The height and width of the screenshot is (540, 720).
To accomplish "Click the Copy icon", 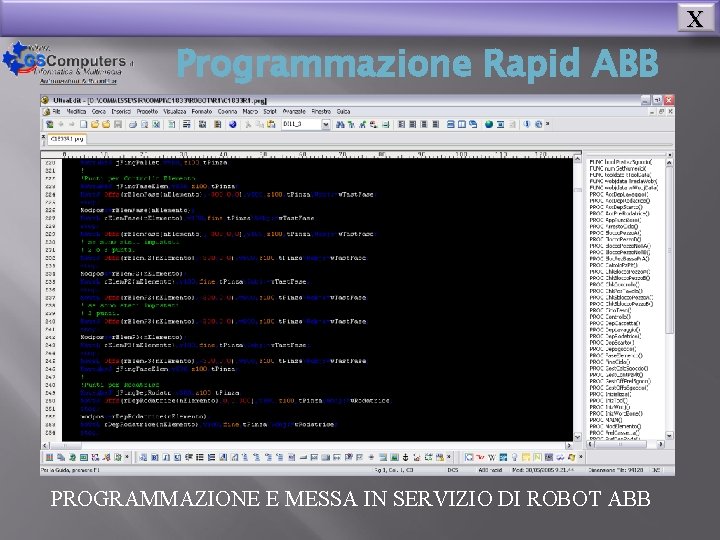I will (x=259, y=124).
